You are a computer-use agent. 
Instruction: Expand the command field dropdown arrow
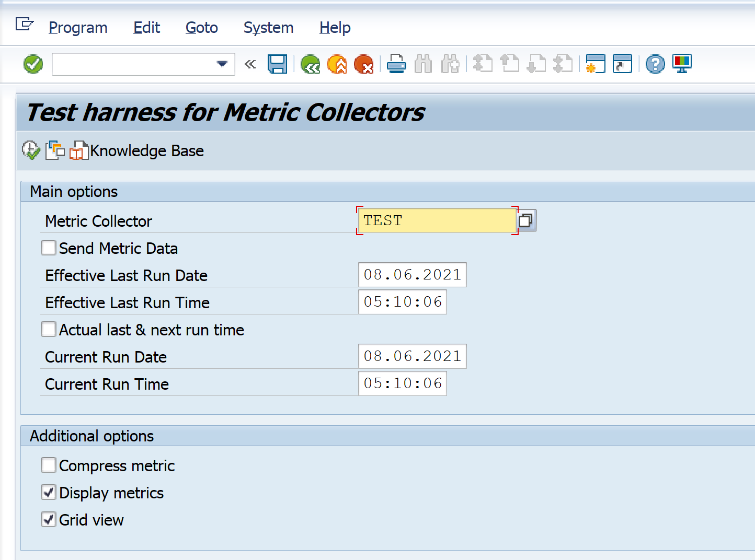[222, 64]
